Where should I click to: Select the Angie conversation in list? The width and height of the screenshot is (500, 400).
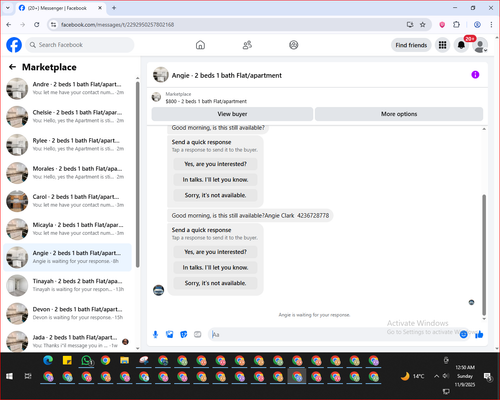click(68, 257)
